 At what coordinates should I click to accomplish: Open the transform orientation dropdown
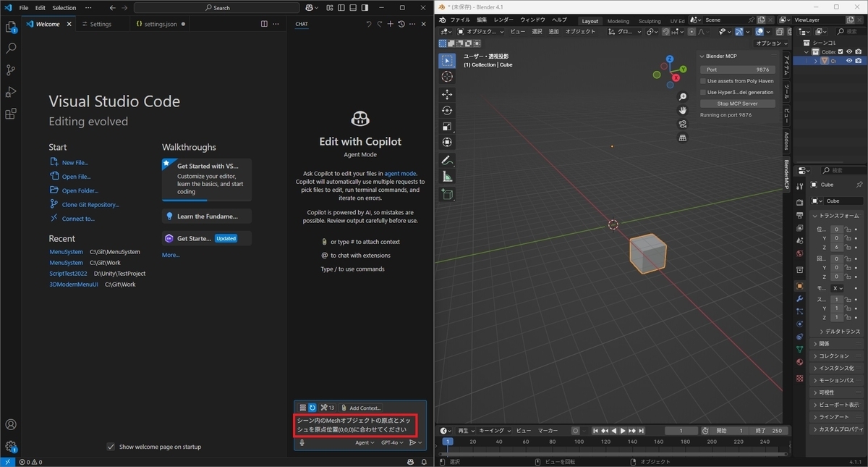tap(624, 32)
